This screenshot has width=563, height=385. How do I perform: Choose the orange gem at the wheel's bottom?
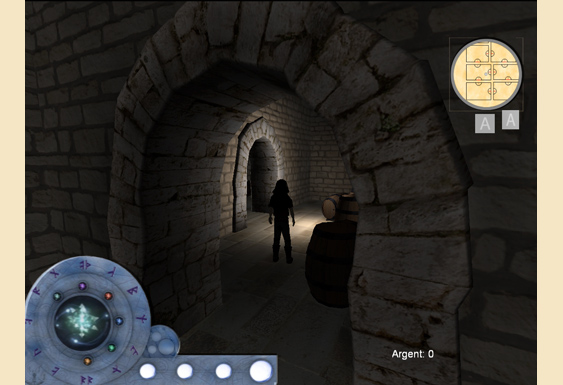pos(87,361)
